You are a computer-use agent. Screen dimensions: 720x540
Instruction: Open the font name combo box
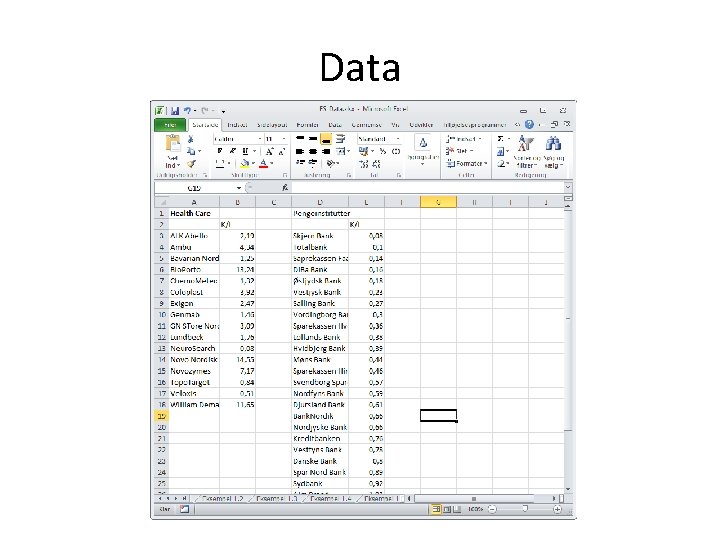[x=238, y=139]
